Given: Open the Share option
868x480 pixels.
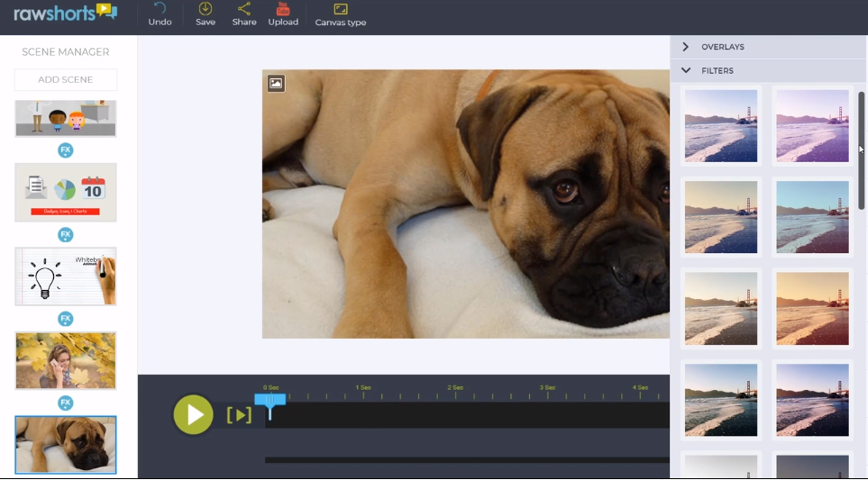Looking at the screenshot, I should pos(244,14).
